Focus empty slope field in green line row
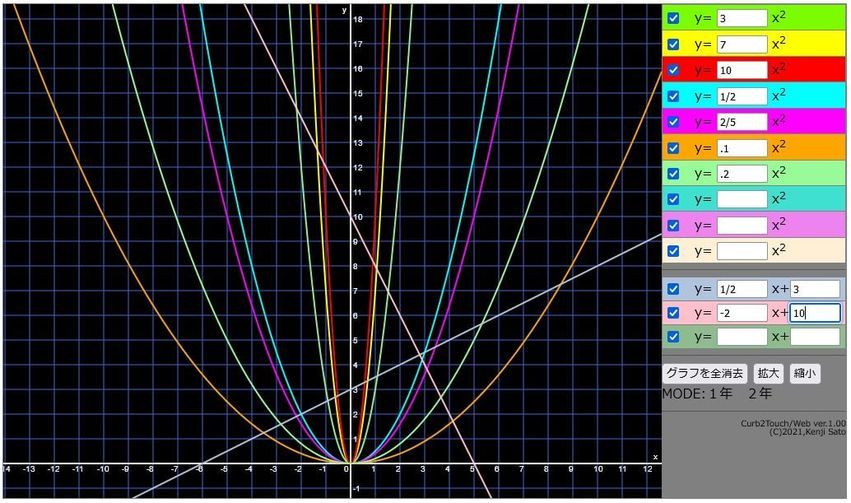This screenshot has width=851, height=503. [x=742, y=336]
